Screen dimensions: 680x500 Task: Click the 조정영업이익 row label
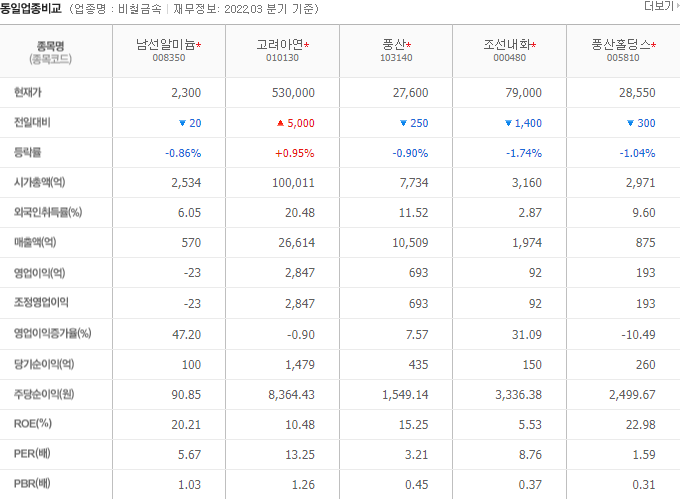tap(41, 302)
